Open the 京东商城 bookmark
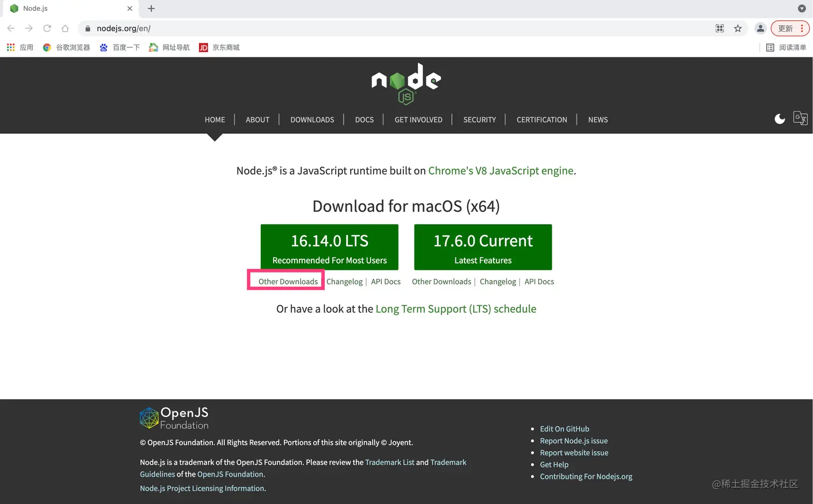 click(x=219, y=48)
